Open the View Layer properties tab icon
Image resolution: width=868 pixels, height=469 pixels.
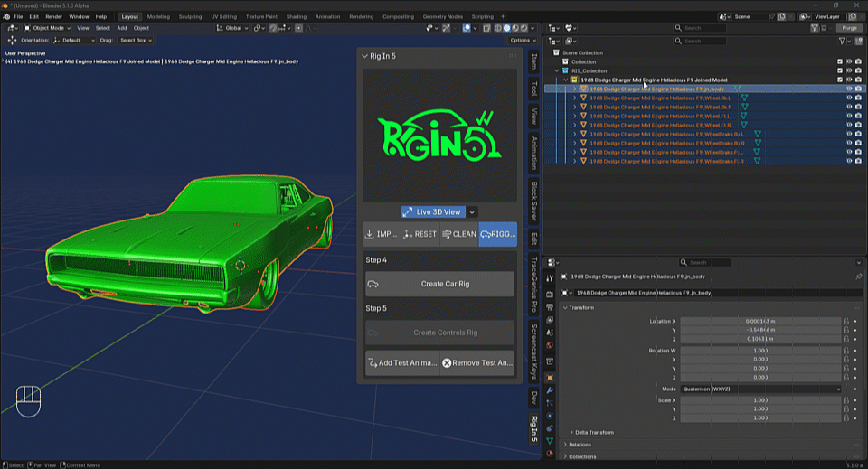[x=550, y=320]
